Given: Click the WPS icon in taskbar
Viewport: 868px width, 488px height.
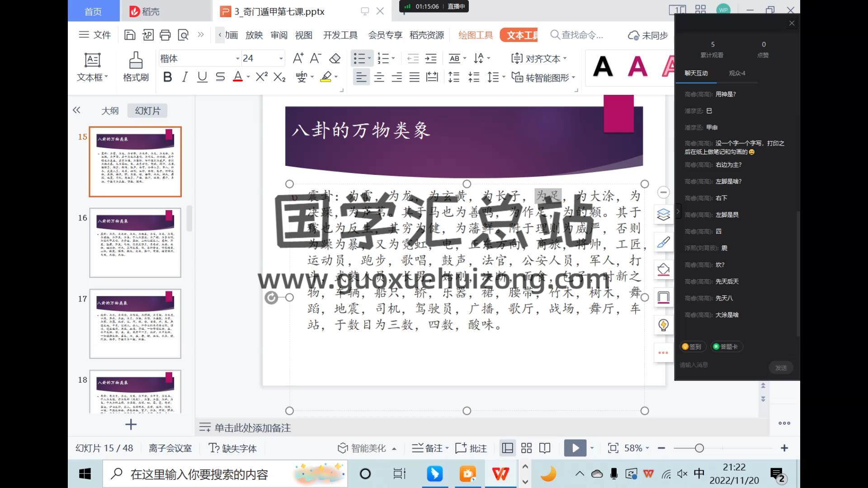Looking at the screenshot, I should click(500, 474).
